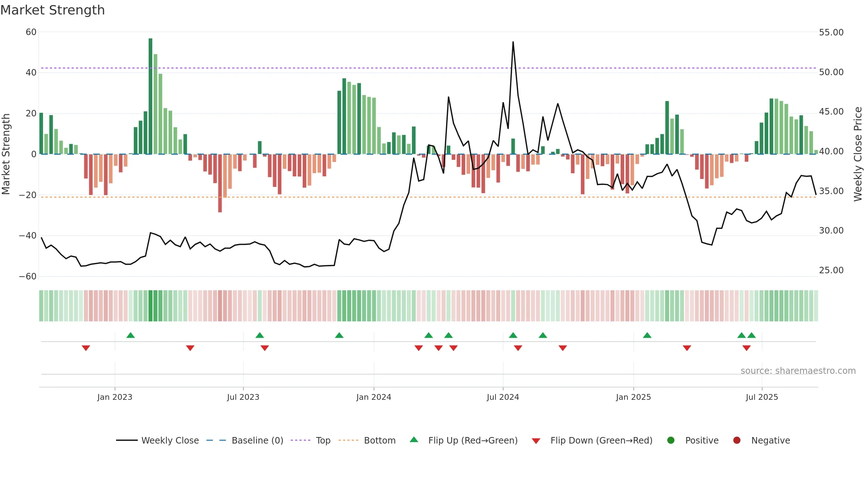Viewport: 868px width, 488px height.
Task: Click the darkest green cell in heatmap strip
Action: (x=150, y=306)
